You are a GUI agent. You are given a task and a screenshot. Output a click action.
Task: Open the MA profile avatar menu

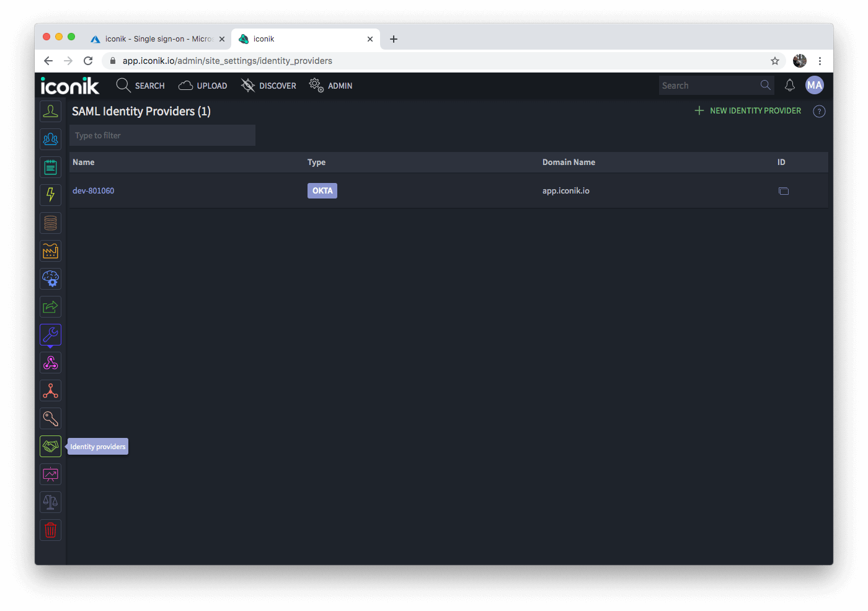tap(815, 85)
